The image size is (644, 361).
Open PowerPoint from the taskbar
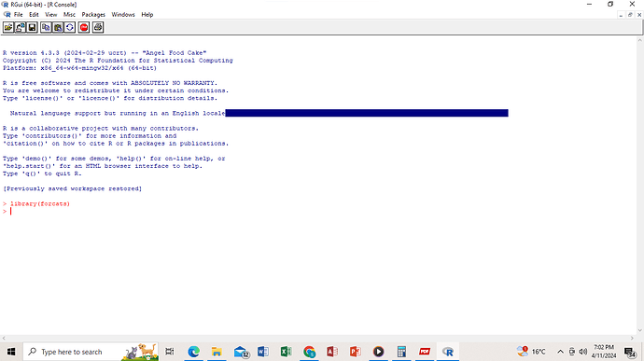coord(356,352)
